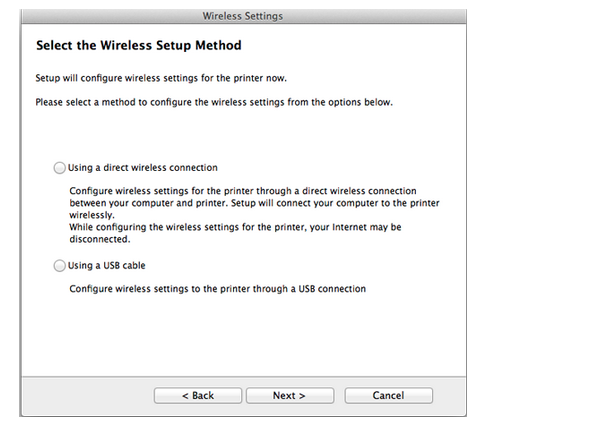
Task: Click the 'Using a USB cable' label text
Action: 106,265
